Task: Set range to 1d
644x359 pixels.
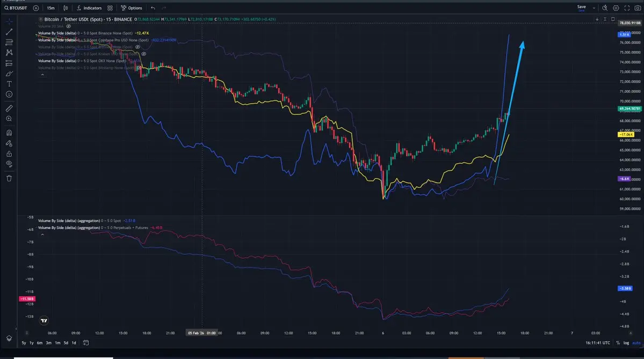Action: point(74,343)
